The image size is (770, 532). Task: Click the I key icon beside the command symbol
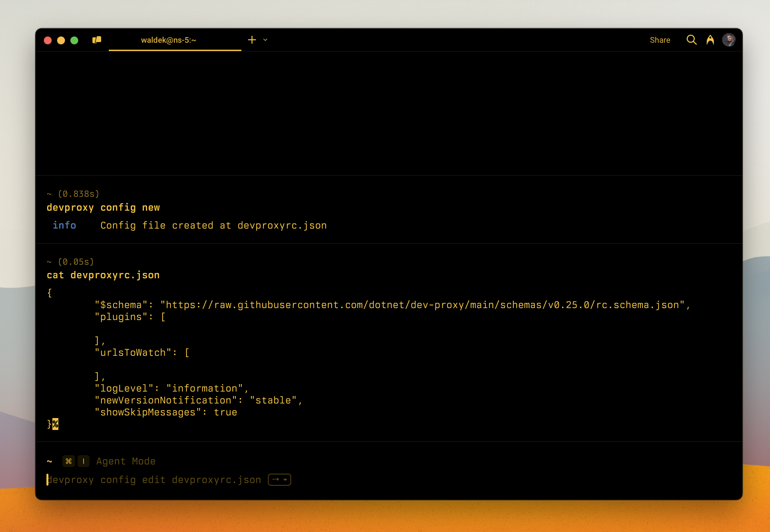pyautogui.click(x=84, y=461)
